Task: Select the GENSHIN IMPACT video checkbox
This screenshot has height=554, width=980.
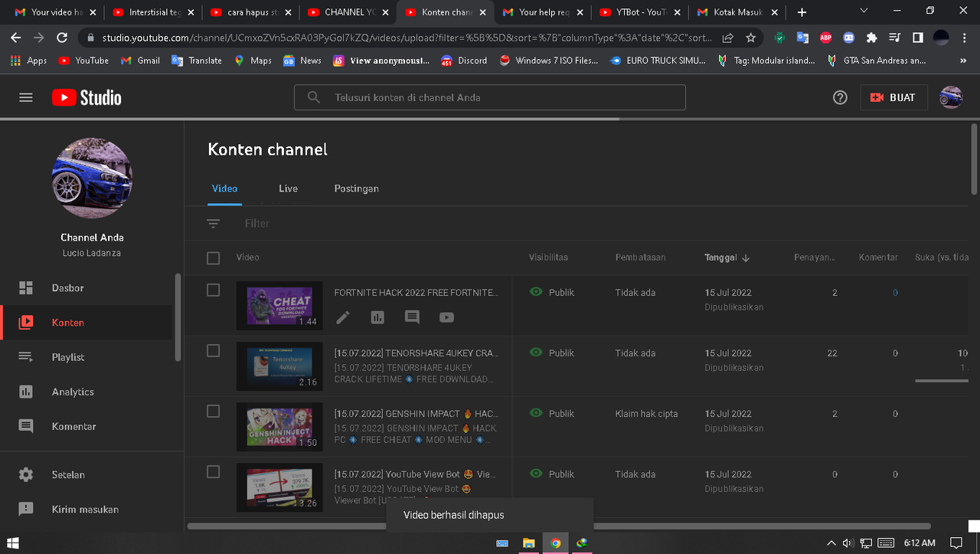Action: tap(214, 411)
